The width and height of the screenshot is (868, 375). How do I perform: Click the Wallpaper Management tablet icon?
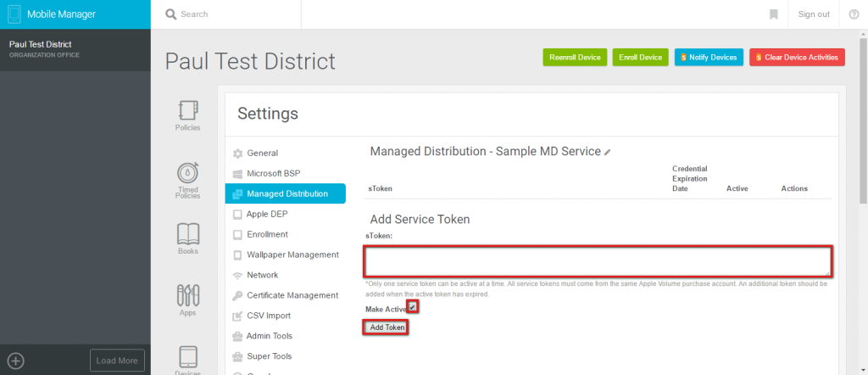tap(237, 255)
